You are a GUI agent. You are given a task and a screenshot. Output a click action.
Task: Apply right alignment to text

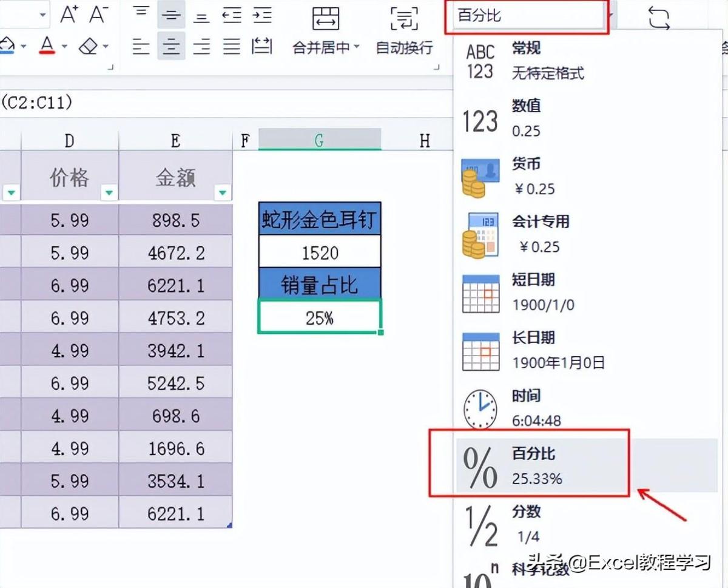tap(201, 46)
